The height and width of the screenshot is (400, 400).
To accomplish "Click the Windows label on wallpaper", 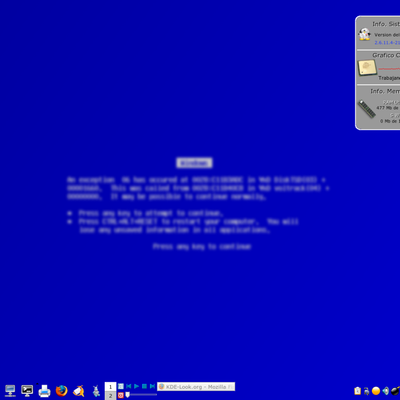I will (x=195, y=163).
